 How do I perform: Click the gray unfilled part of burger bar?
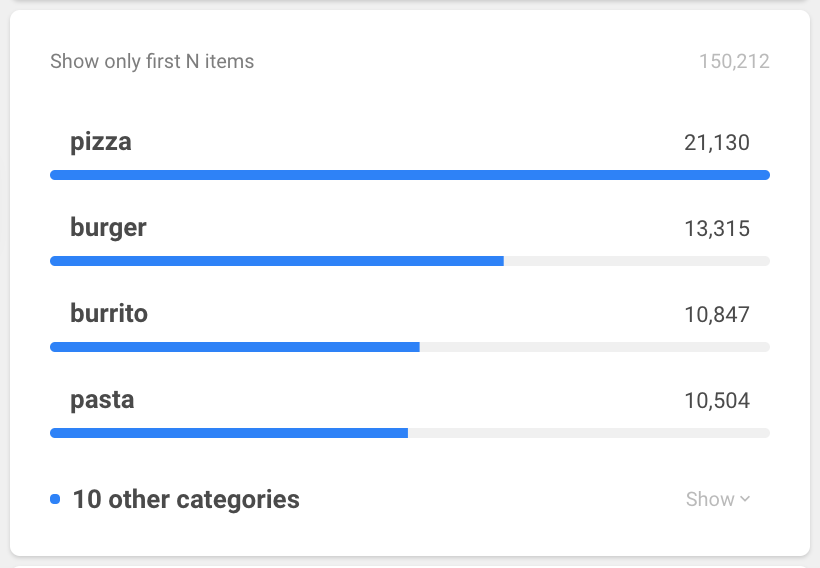pos(636,261)
